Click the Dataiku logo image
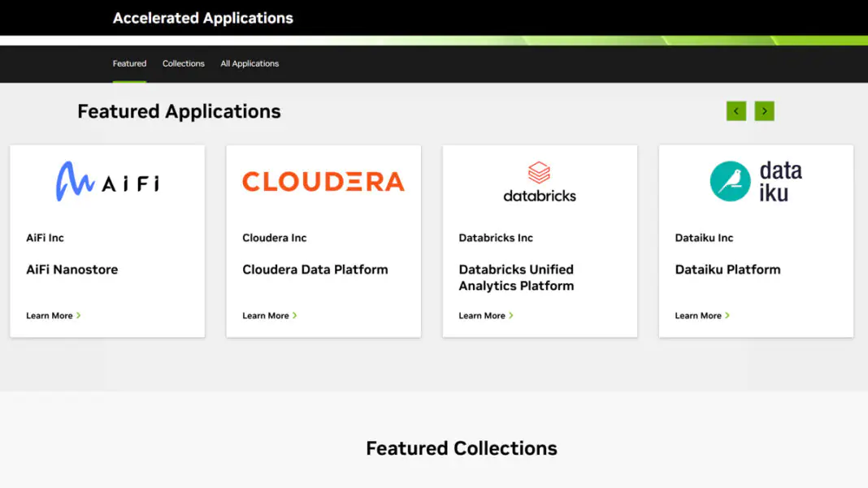Screen dimensions: 868x488 tap(756, 181)
